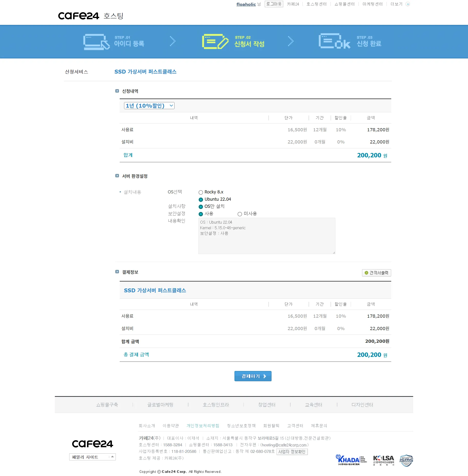This screenshot has width=468, height=476.
Task: Go to the 호스팅인프라 footer tab
Action: 215,405
